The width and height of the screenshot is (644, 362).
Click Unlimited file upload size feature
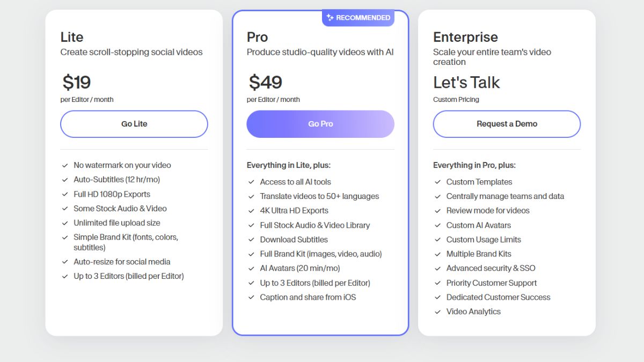pos(117,223)
